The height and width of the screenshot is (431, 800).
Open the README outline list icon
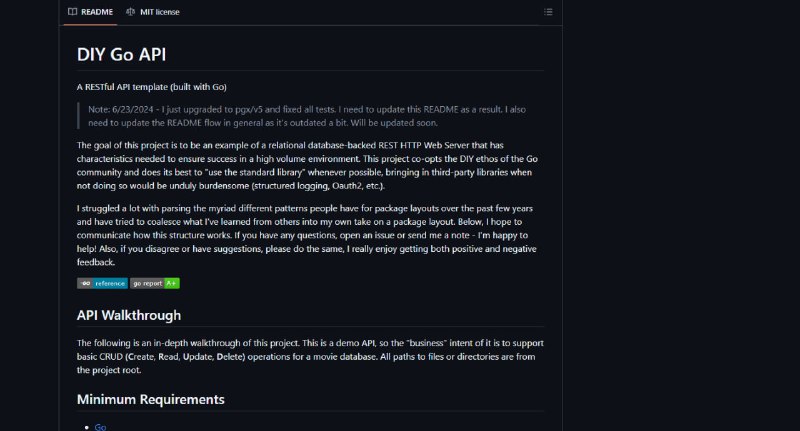[x=548, y=12]
